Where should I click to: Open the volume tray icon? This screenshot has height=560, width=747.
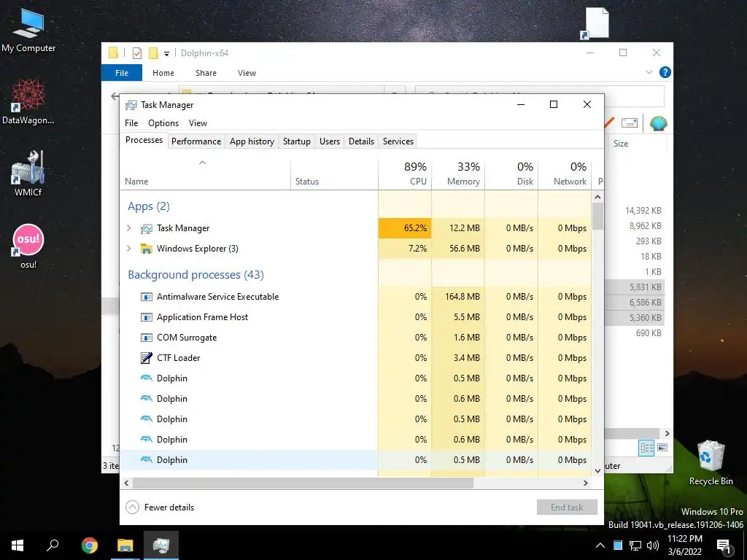[653, 545]
